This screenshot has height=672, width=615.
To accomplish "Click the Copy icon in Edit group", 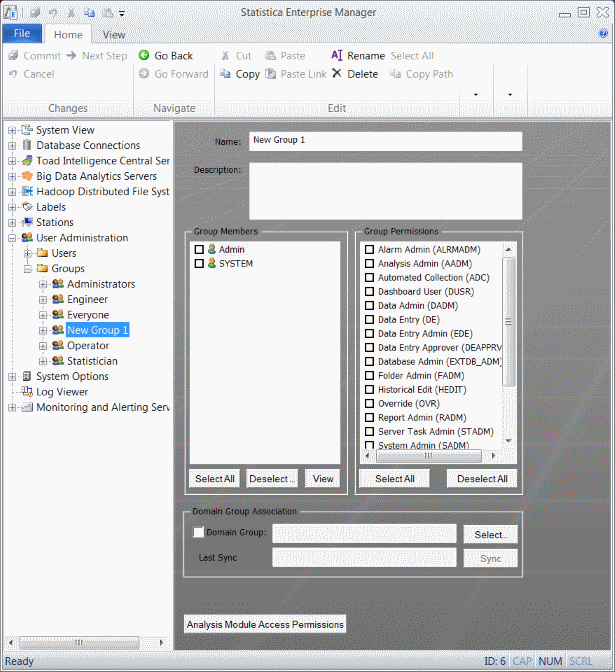I will (x=225, y=74).
